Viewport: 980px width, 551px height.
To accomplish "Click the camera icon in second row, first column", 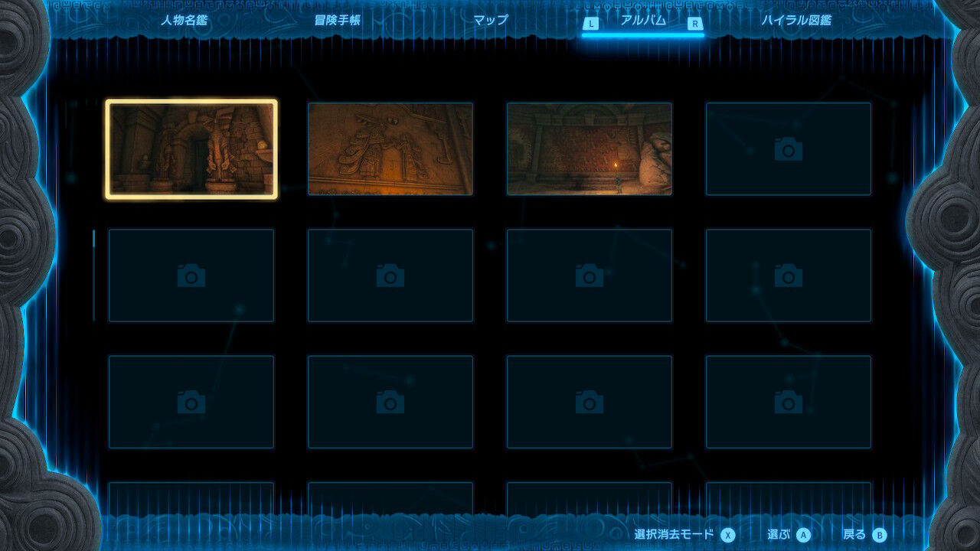I will coord(191,275).
